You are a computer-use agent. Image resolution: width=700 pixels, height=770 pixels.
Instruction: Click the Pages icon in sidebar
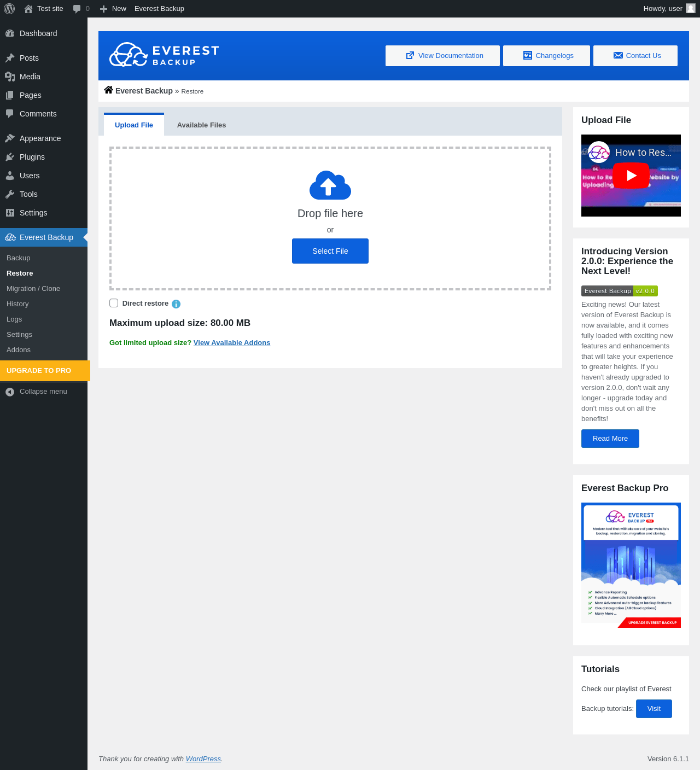(10, 95)
